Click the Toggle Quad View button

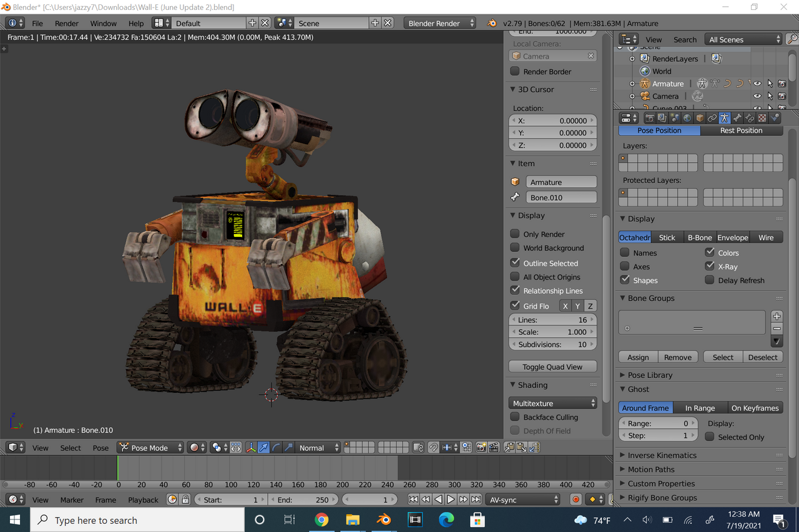click(x=552, y=367)
